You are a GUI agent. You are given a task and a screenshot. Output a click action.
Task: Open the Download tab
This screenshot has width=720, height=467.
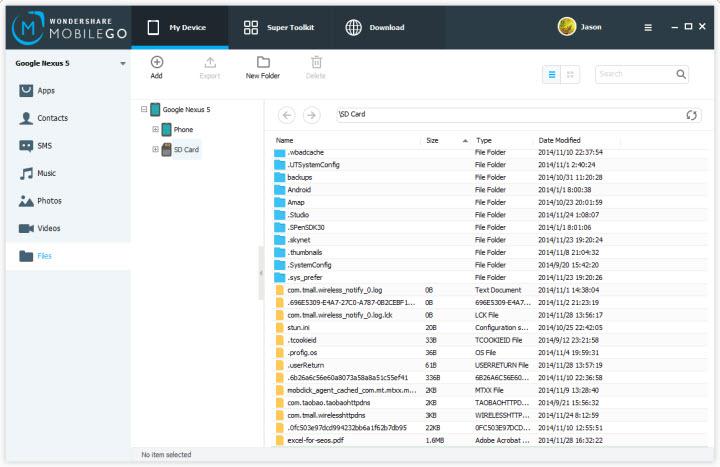coord(375,27)
